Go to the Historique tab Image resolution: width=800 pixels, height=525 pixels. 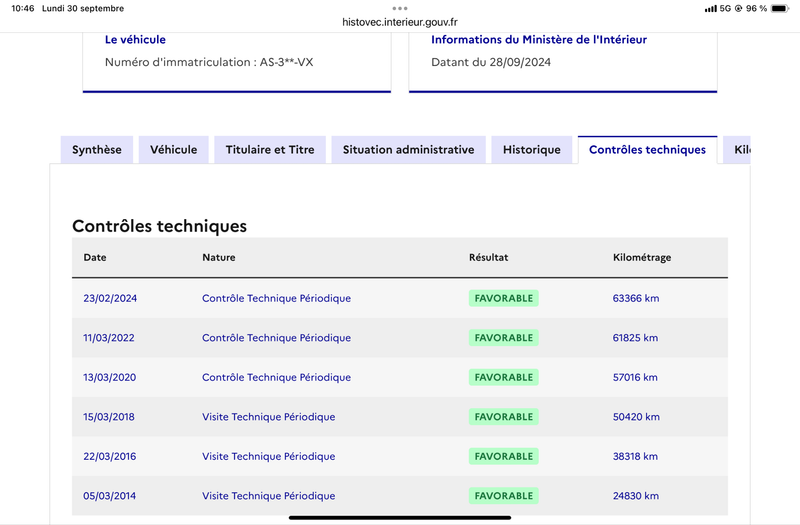click(x=532, y=149)
